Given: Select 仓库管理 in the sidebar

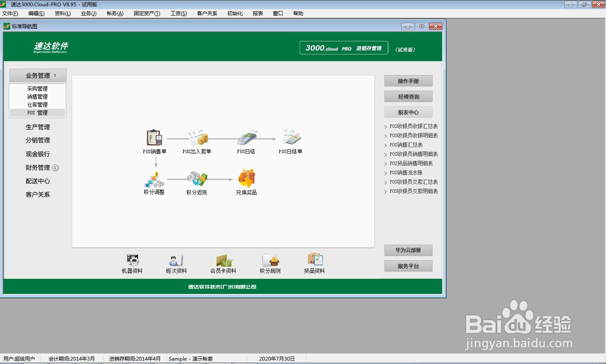Looking at the screenshot, I should (38, 105).
